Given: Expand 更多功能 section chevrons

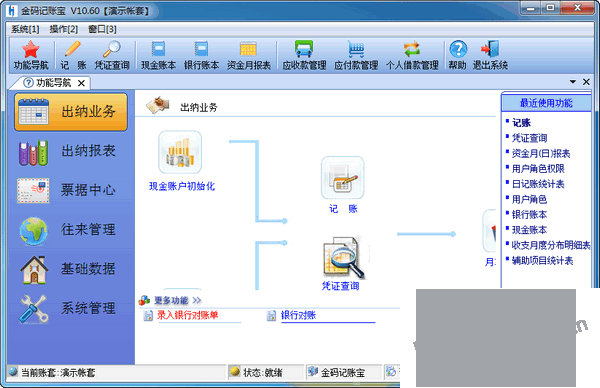Looking at the screenshot, I should pyautogui.click(x=197, y=300).
